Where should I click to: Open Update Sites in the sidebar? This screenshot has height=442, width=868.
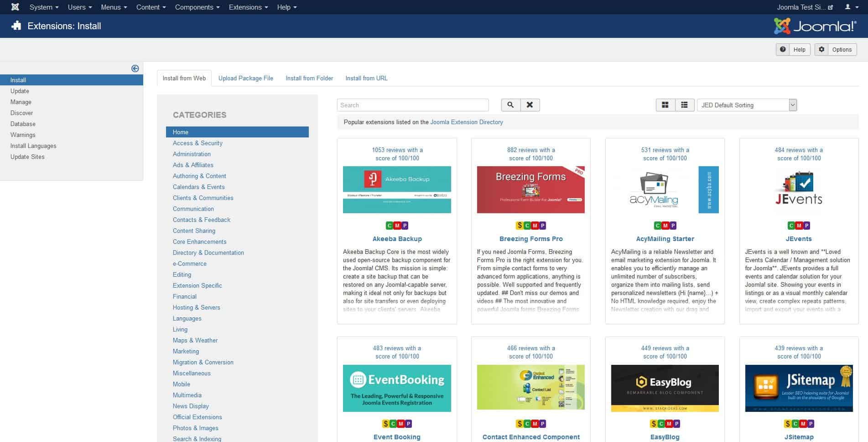tap(27, 157)
